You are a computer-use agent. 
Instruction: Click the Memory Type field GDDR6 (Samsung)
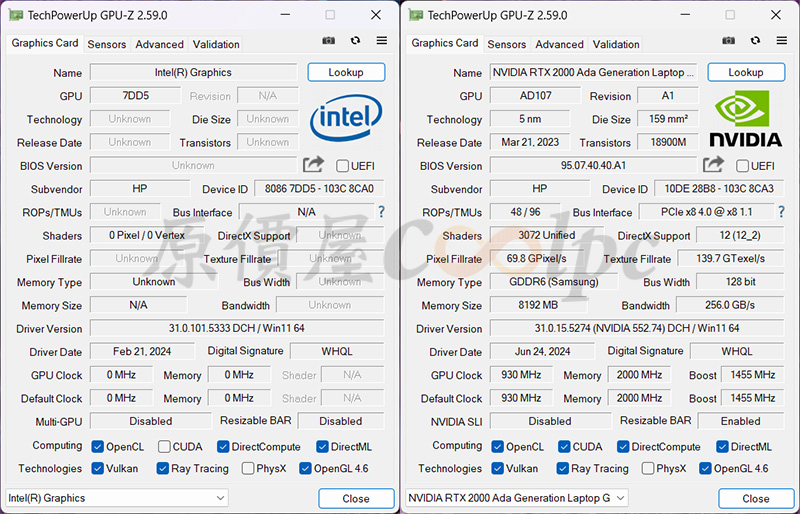[x=554, y=282]
